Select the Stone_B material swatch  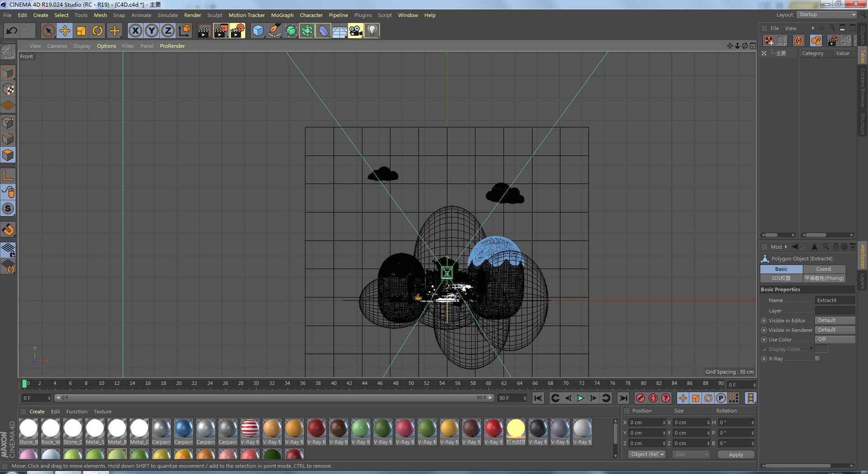click(x=28, y=431)
